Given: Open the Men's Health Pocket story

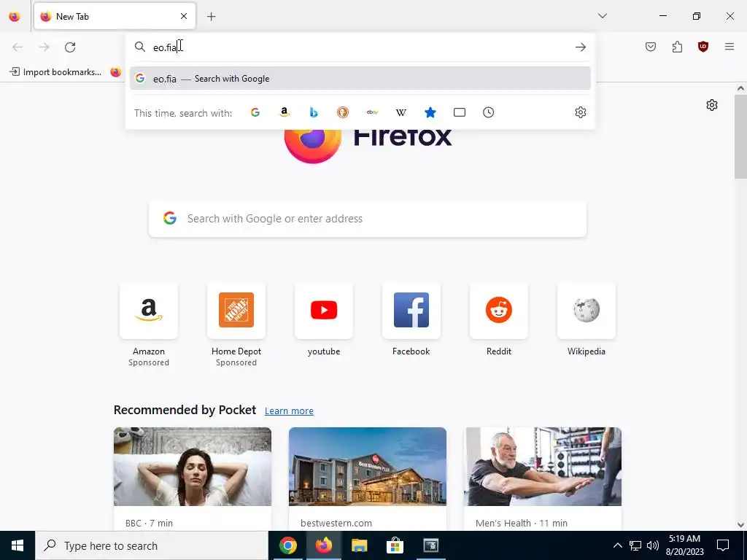Looking at the screenshot, I should click(543, 478).
